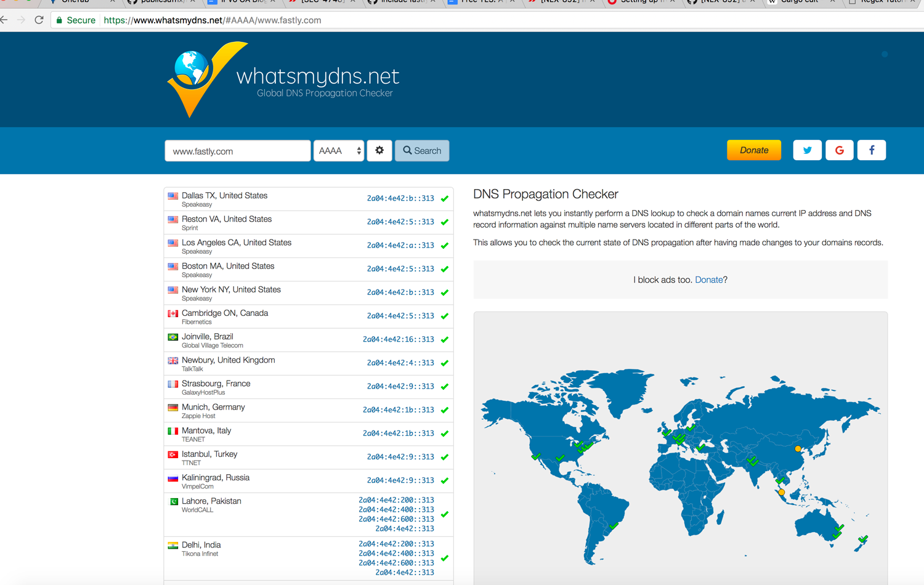Open the DNS lookup settings gear
This screenshot has height=585, width=924.
tap(379, 150)
